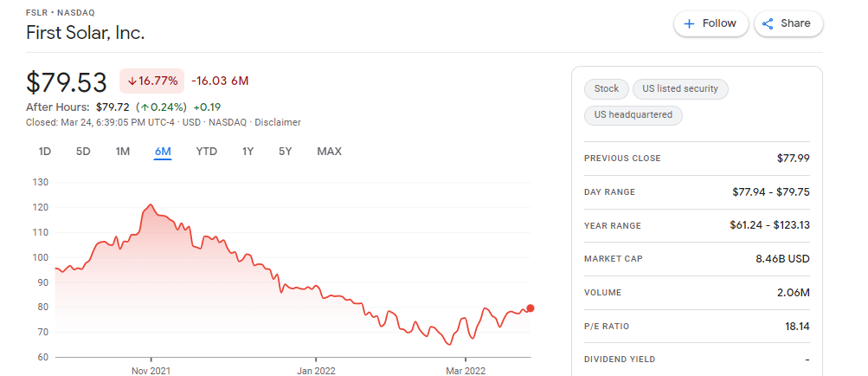Viewport: 868px width, 376px height.
Task: Select the 6M time range tab
Action: pos(163,152)
